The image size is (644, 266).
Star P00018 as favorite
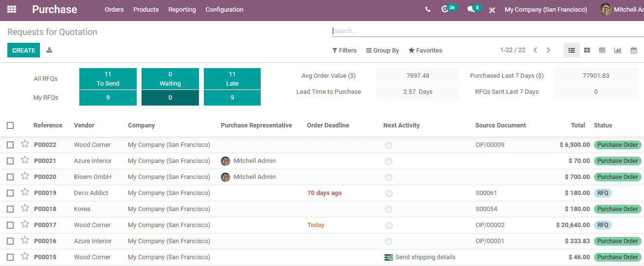(25, 208)
